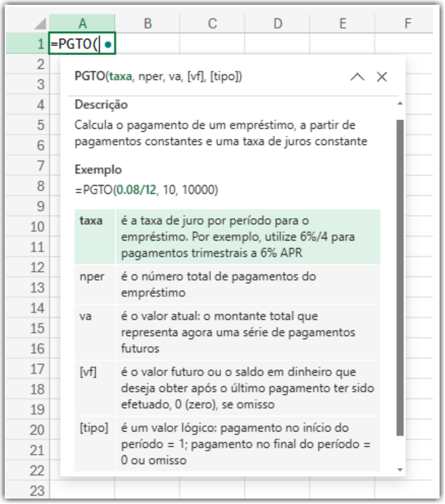445x504 pixels.
Task: Click the example formula =PGTO(0.08/12, 10, 10000)
Action: point(146,190)
